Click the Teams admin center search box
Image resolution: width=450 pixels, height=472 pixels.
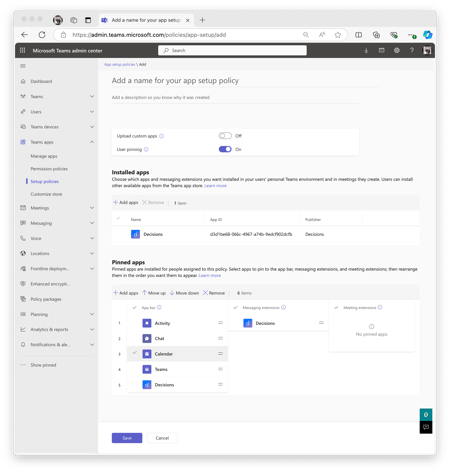click(x=232, y=50)
